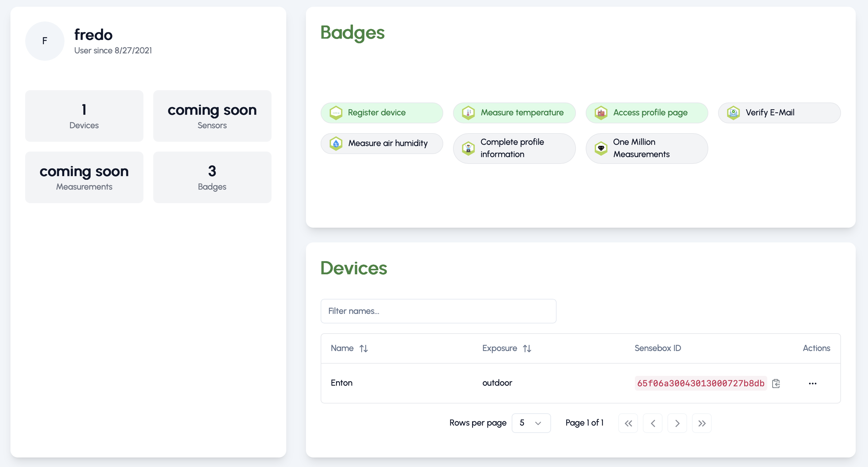The image size is (868, 467).
Task: Select the Badges count stat card
Action: pyautogui.click(x=212, y=177)
